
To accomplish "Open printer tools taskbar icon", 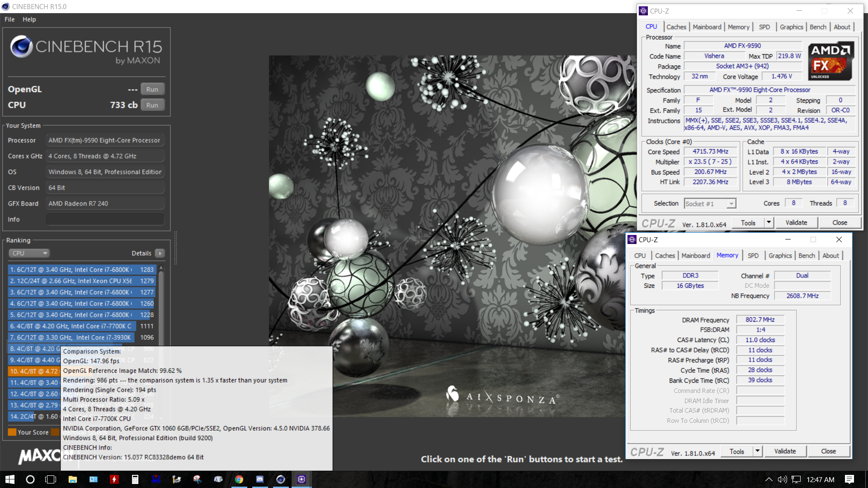I will 177,479.
